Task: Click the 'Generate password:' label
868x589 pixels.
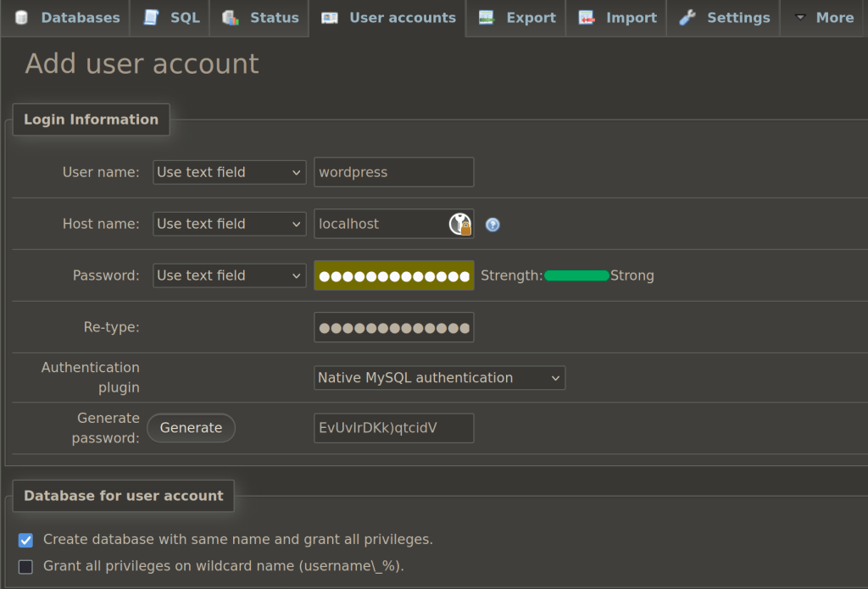Action: pos(105,428)
